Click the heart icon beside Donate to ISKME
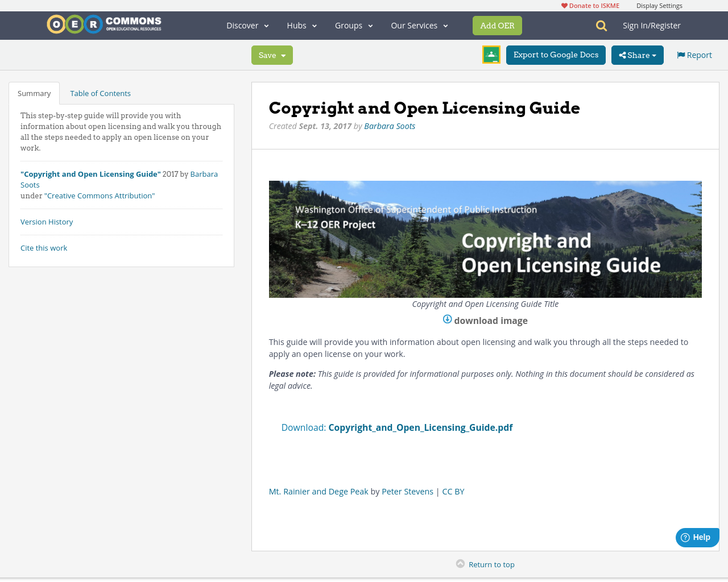The width and height of the screenshot is (728, 582). pos(564,5)
